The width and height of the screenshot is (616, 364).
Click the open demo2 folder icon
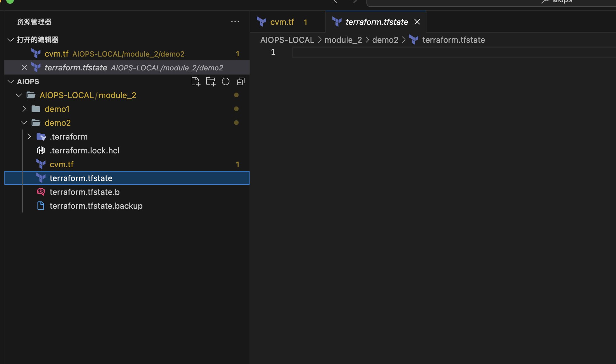36,123
